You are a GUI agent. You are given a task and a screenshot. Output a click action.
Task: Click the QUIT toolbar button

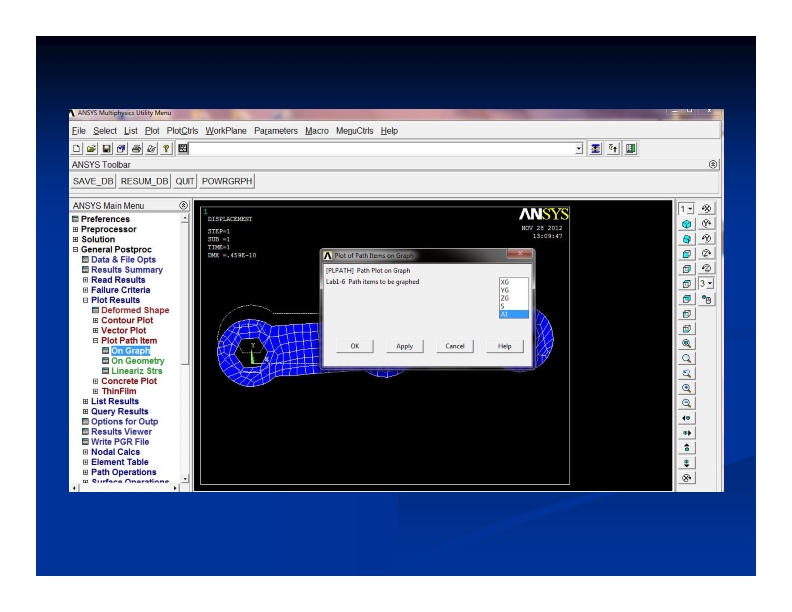pos(184,181)
